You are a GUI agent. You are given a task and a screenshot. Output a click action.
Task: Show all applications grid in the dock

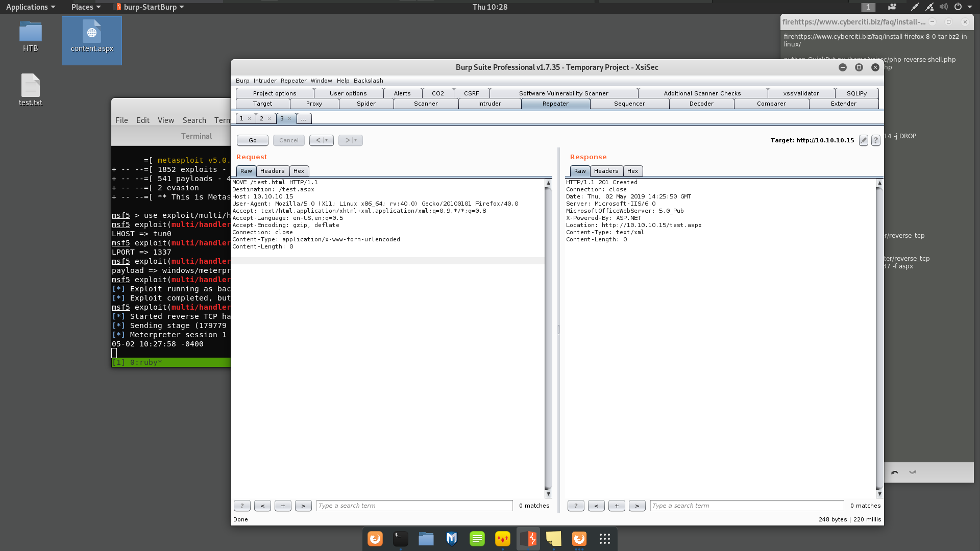click(x=605, y=539)
